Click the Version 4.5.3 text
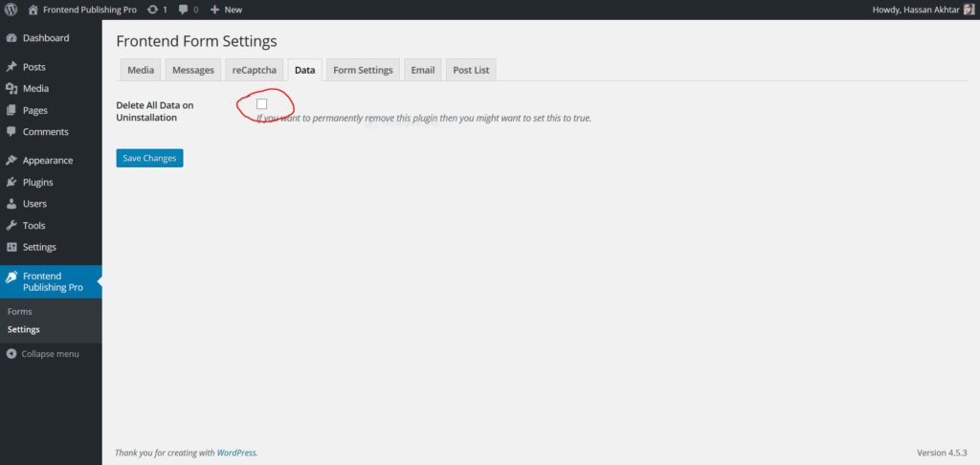 point(942,453)
